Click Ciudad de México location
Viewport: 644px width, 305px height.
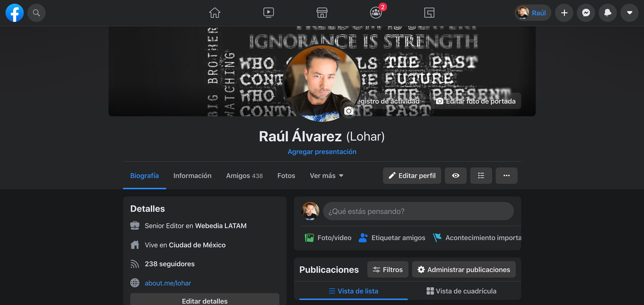pos(197,245)
